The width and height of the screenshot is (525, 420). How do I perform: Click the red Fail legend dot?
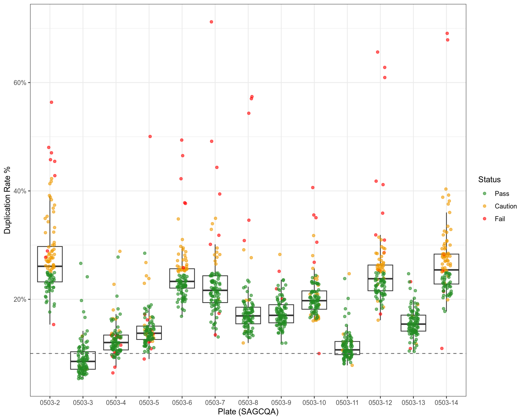click(x=485, y=219)
